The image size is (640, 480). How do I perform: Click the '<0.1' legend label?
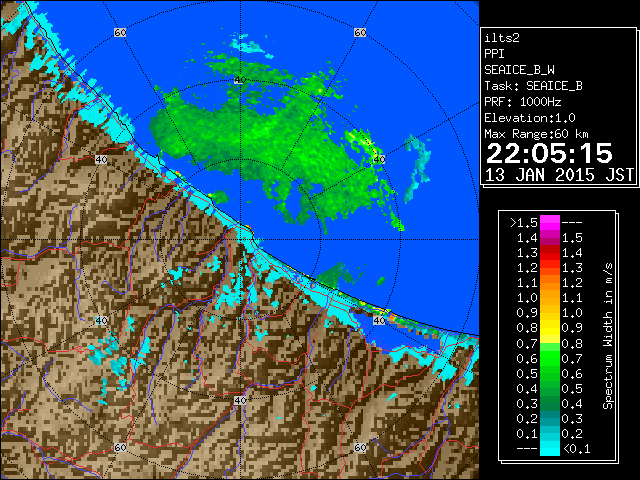576,449
